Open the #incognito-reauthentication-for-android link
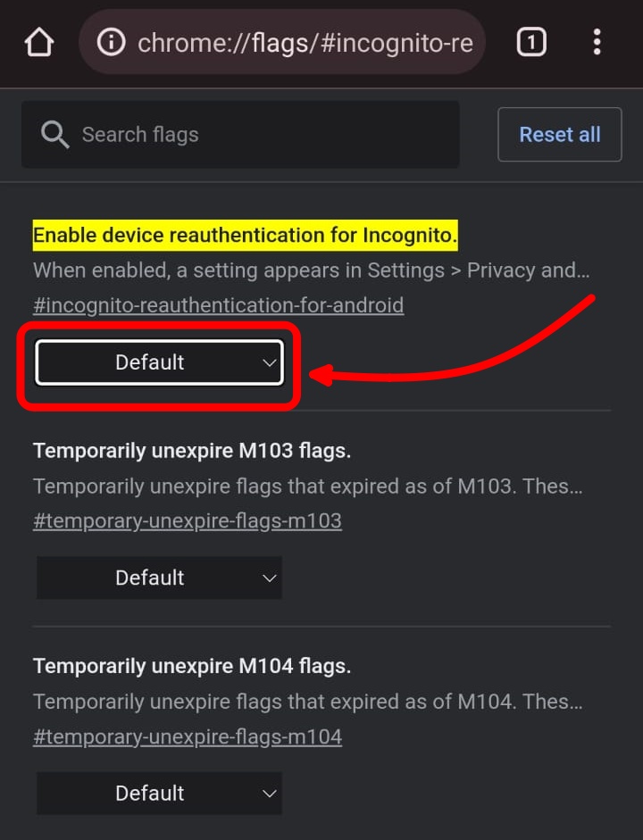The image size is (643, 840). pos(218,305)
